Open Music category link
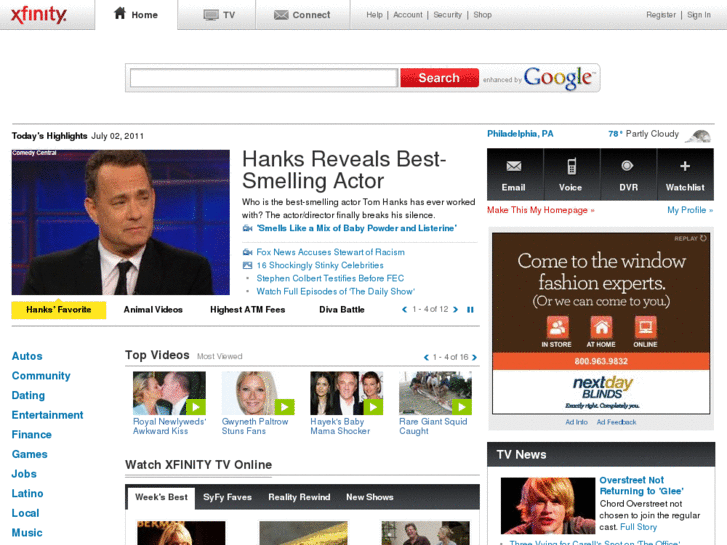The width and height of the screenshot is (727, 545). click(x=27, y=533)
